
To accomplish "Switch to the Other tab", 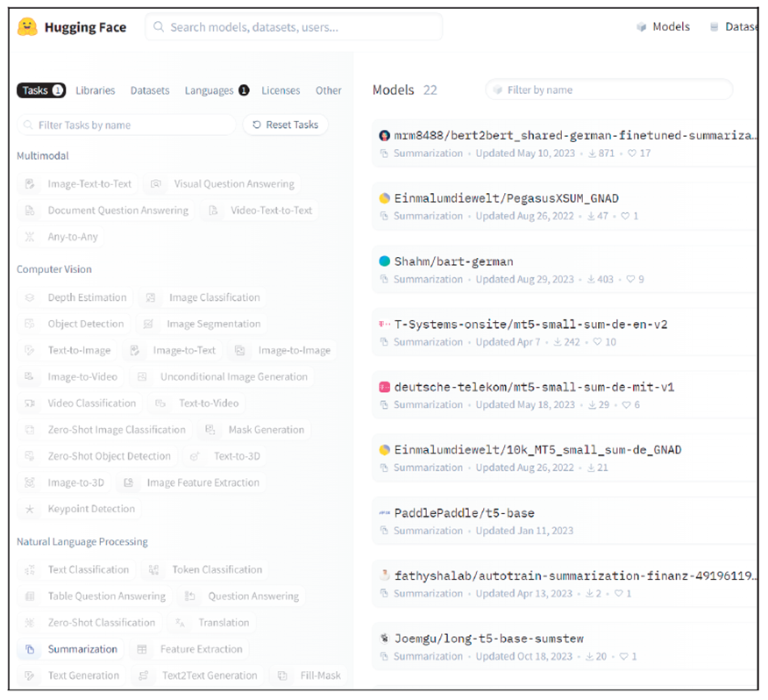I will pos(329,90).
